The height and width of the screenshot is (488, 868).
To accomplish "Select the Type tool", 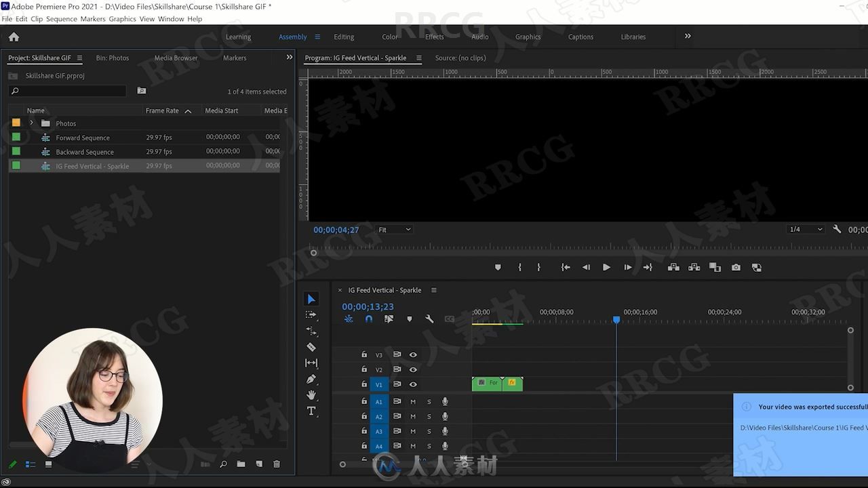I will point(311,411).
